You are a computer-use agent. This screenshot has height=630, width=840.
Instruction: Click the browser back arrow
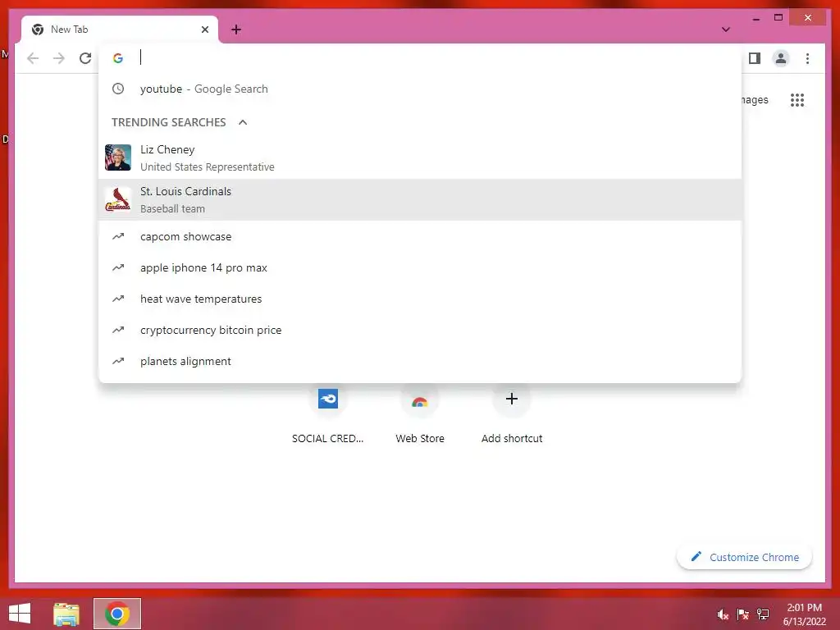33,58
